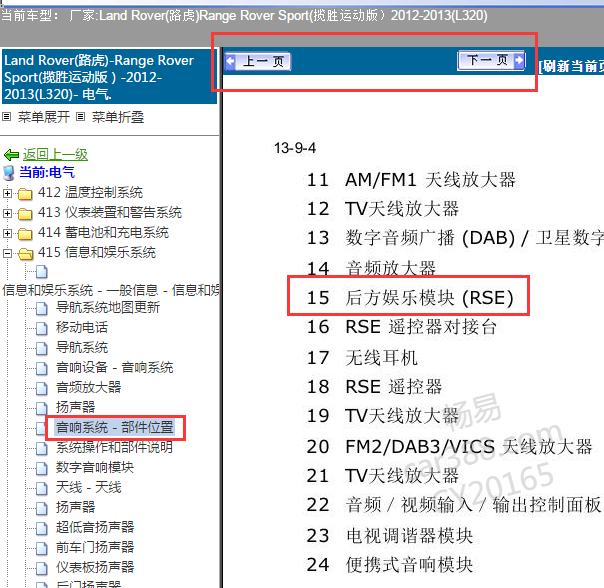Viewport: 604px width, 588px height.
Task: Open 415 信息和娱乐系统 folder label
Action: pyautogui.click(x=97, y=252)
